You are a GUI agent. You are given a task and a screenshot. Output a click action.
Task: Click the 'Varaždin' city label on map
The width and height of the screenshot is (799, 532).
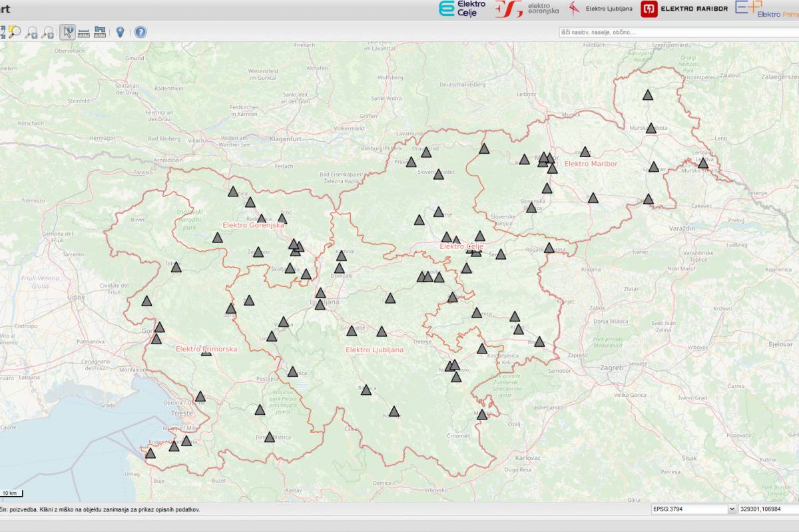680,228
